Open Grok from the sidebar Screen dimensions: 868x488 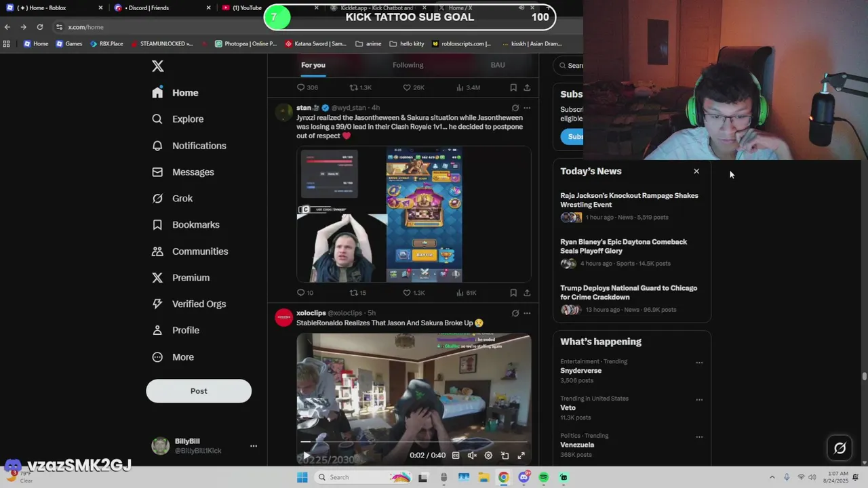click(172, 199)
